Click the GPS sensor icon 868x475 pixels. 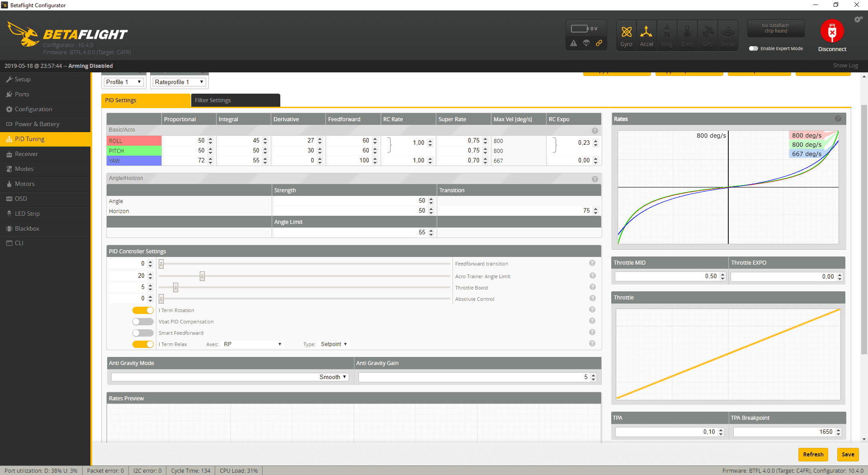(708, 35)
